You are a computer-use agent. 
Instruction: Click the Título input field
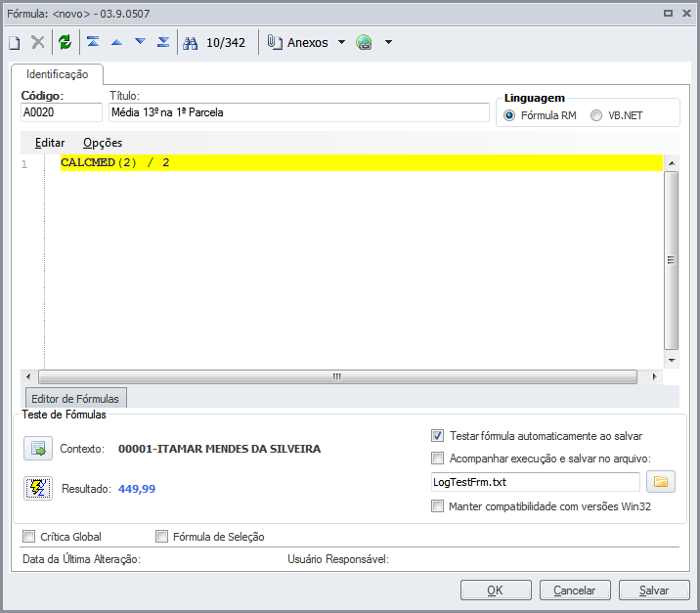[298, 112]
